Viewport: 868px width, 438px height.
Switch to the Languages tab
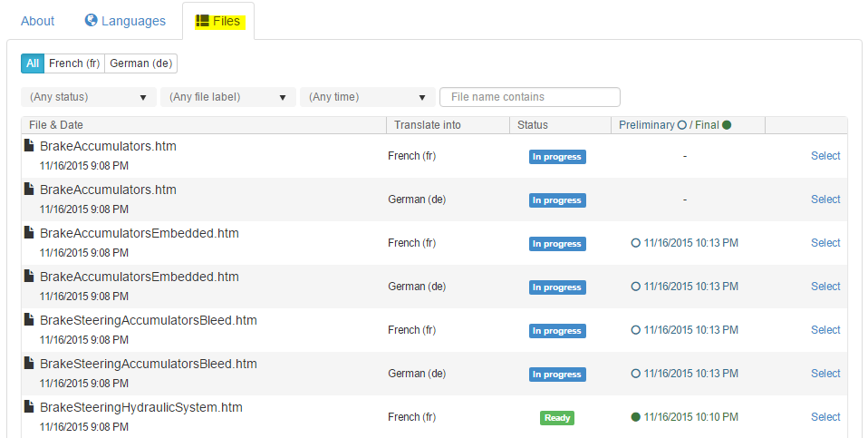[x=125, y=21]
